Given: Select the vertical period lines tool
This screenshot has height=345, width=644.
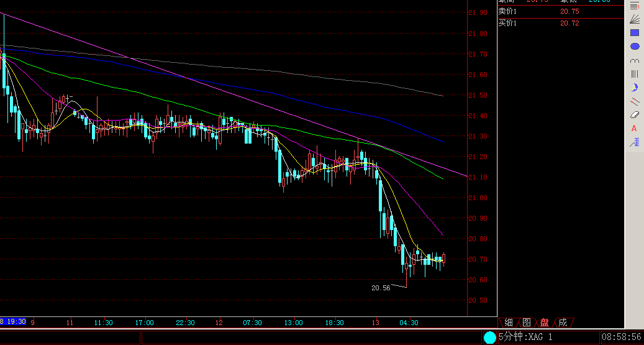Looking at the screenshot, I should (x=634, y=74).
